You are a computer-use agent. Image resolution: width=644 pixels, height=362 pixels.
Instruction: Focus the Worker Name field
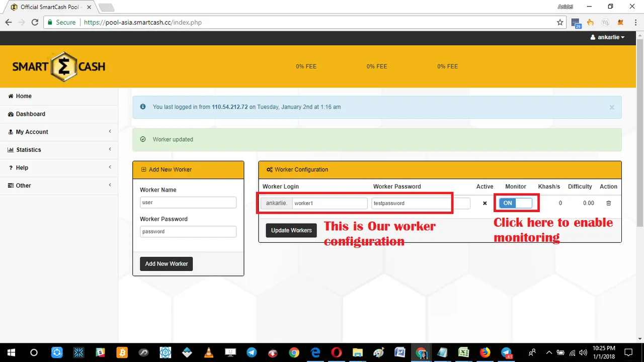188,202
